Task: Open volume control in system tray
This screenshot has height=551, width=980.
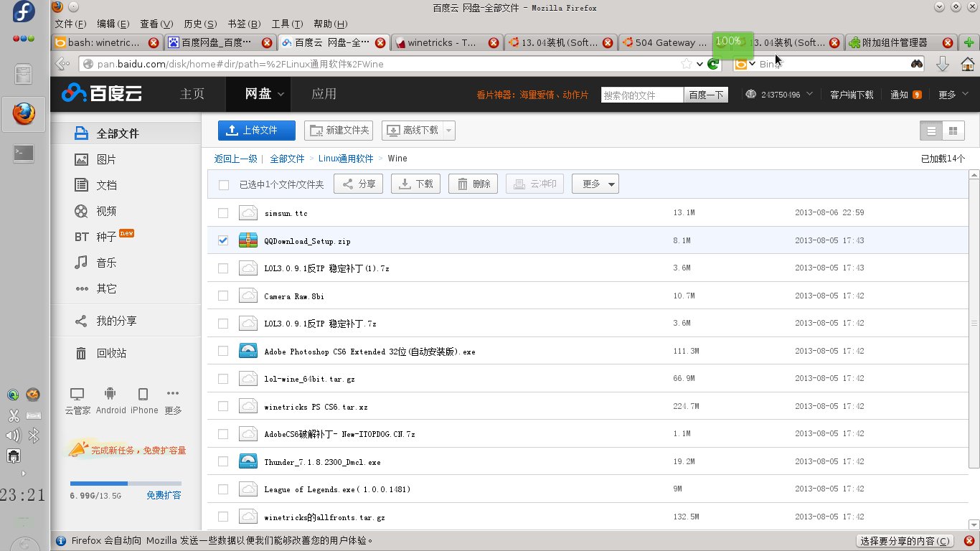Action: click(12, 435)
